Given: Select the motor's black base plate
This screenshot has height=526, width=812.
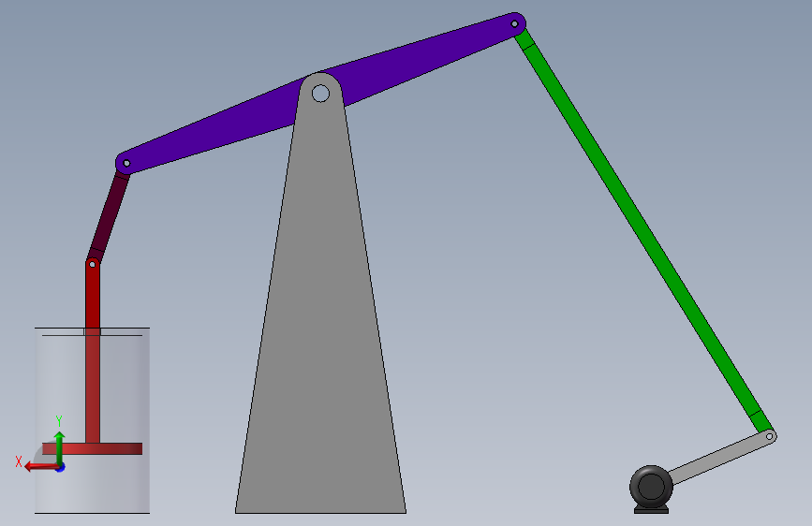Looking at the screenshot, I should click(x=652, y=510).
